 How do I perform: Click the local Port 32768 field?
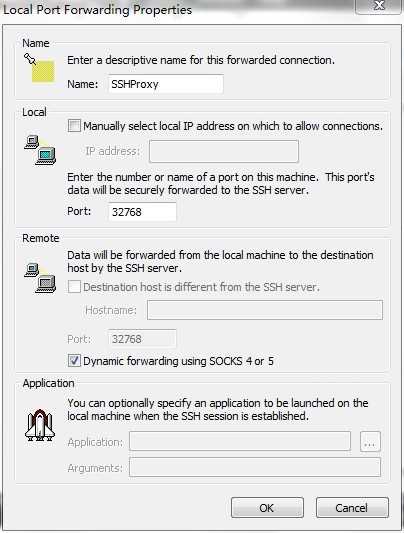[x=142, y=212]
